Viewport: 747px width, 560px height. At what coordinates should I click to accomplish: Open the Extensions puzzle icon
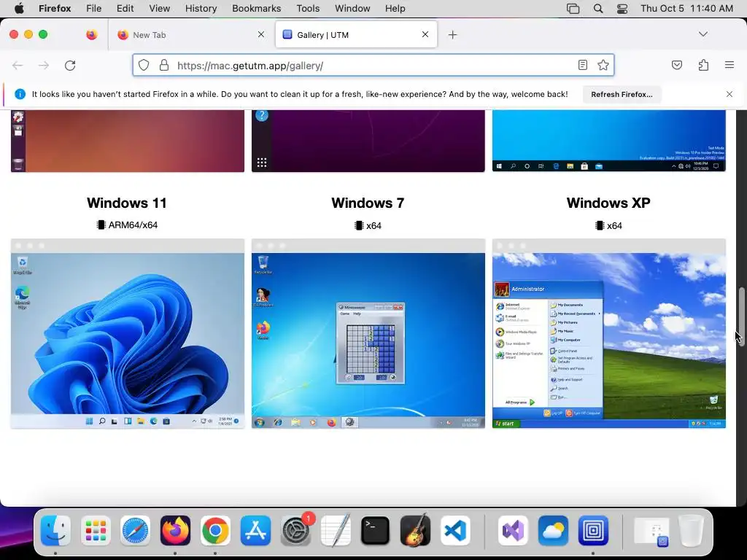coord(703,65)
